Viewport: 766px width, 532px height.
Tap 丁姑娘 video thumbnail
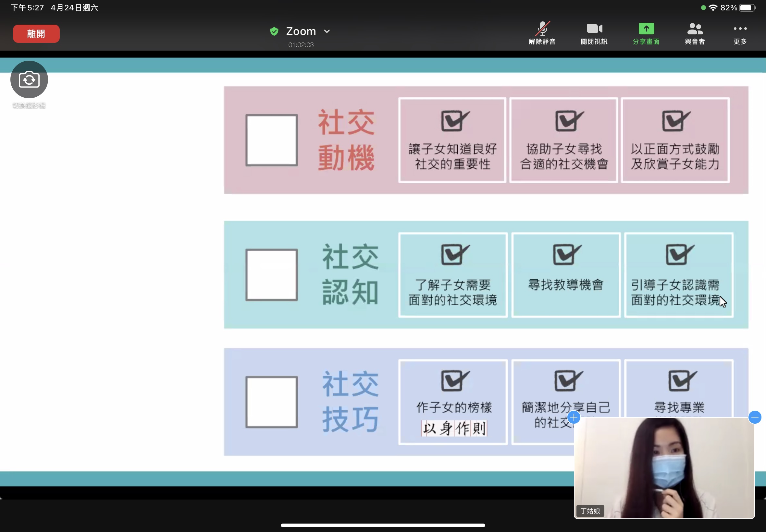[x=664, y=468]
